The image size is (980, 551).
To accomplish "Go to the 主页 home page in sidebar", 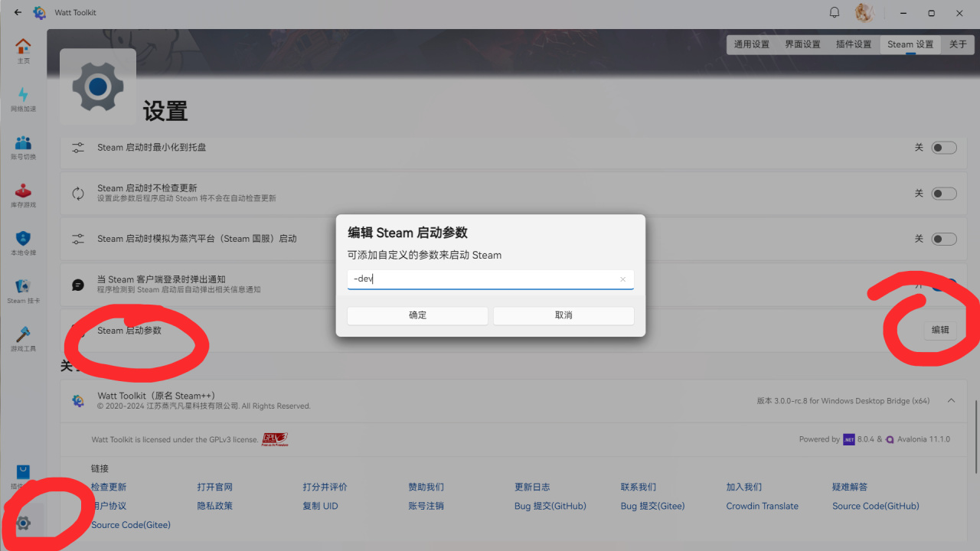I will point(23,51).
